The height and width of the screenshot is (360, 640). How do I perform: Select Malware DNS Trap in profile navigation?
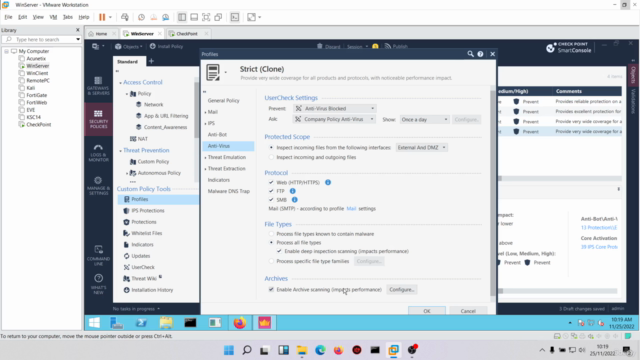pyautogui.click(x=228, y=191)
